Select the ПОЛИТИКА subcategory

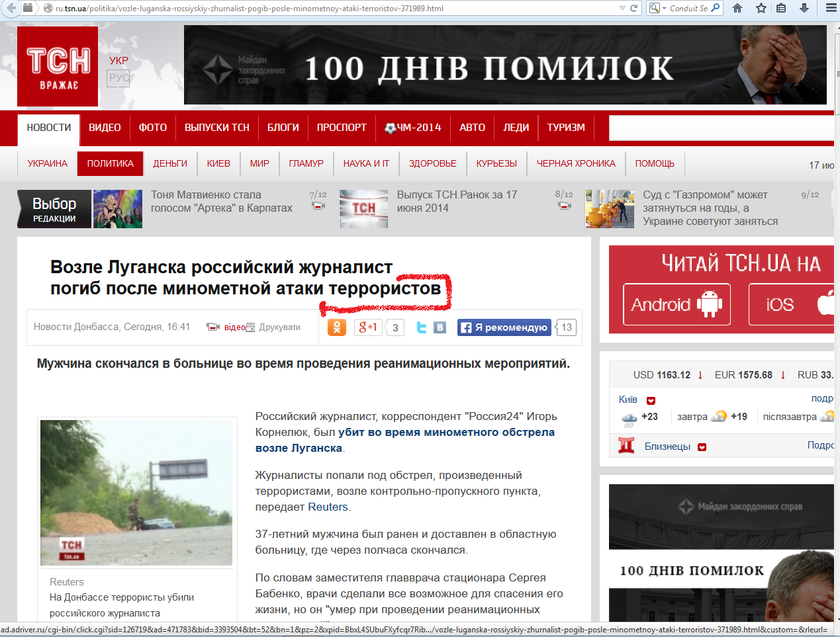pyautogui.click(x=111, y=163)
